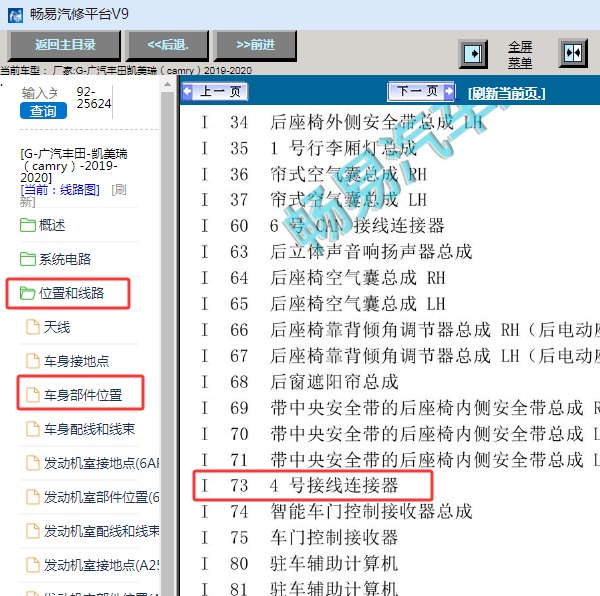Click the 当前：线路图 link
The height and width of the screenshot is (596, 600).
60,189
